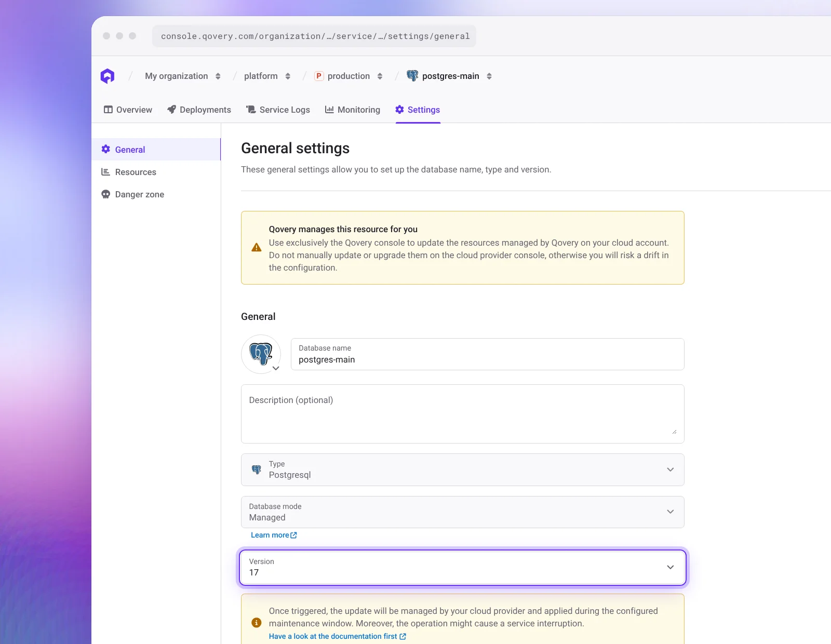Click the Resources chart icon in sidebar
Screen dimensions: 831x644
pyautogui.click(x=105, y=171)
